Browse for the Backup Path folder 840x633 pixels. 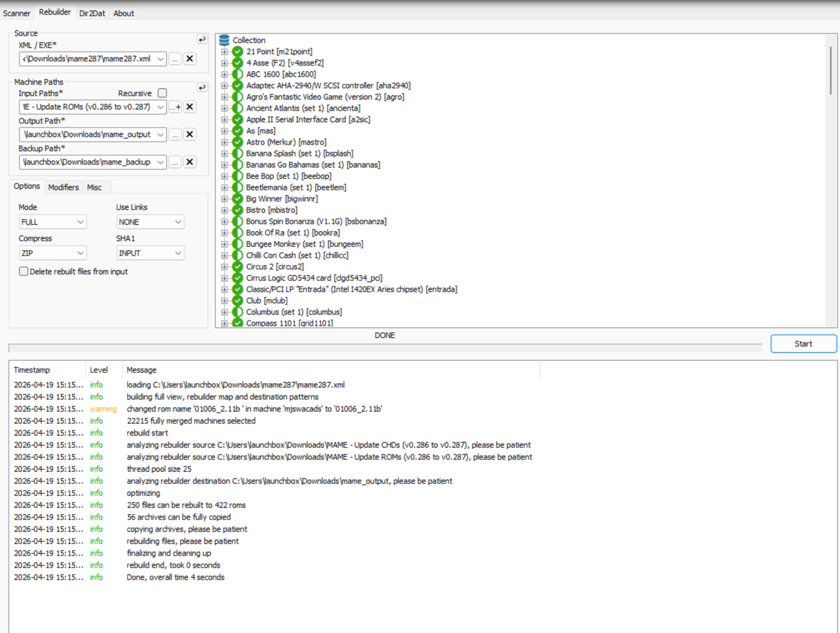tap(175, 162)
